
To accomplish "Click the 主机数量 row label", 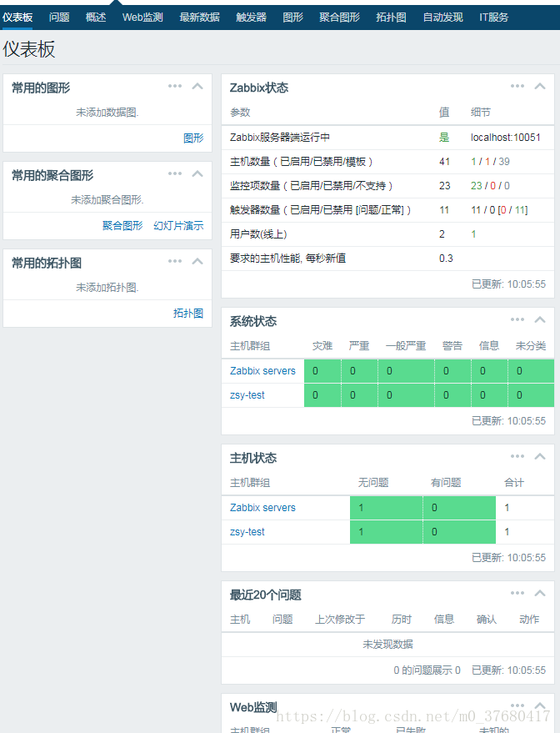I will (302, 162).
